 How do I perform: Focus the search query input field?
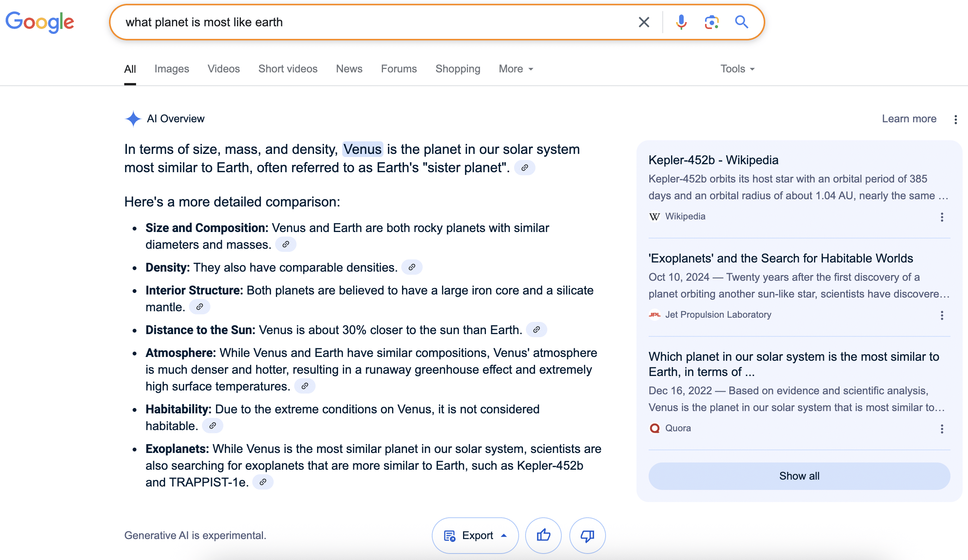point(377,22)
